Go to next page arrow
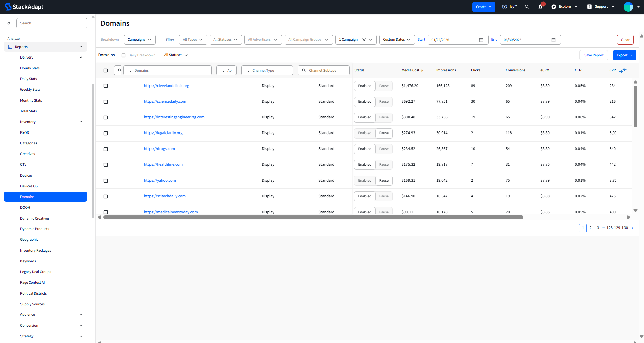Viewport: 644px width, 343px height. tap(632, 228)
